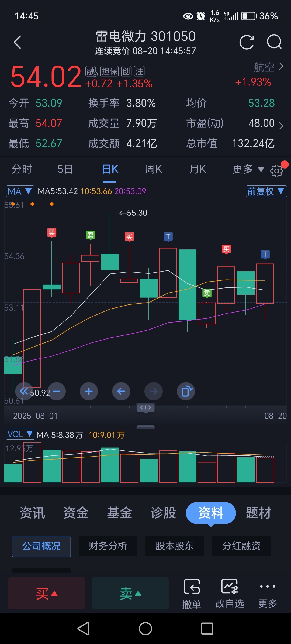Switch to 分时 intraday tab
291x644 pixels.
(x=22, y=169)
